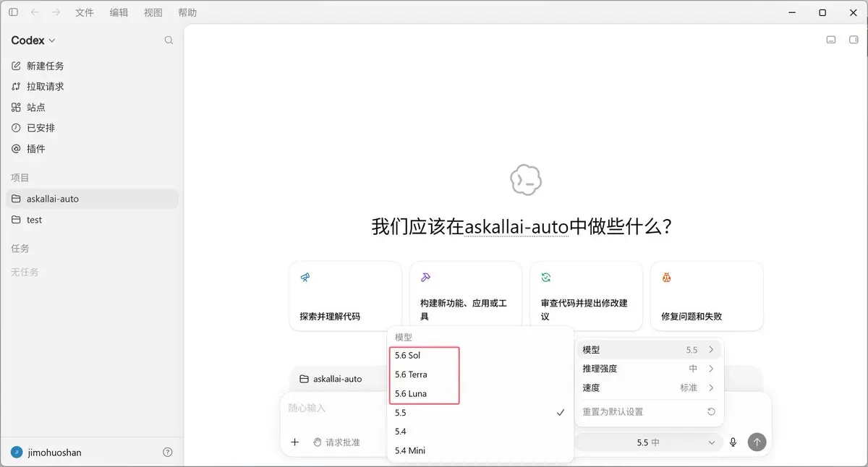
Task: Open the jimohuoshan account name
Action: pyautogui.click(x=55, y=453)
